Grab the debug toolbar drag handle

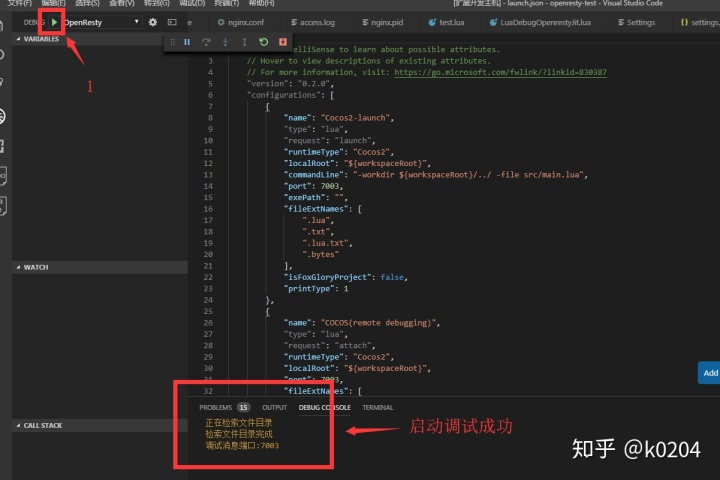[173, 42]
